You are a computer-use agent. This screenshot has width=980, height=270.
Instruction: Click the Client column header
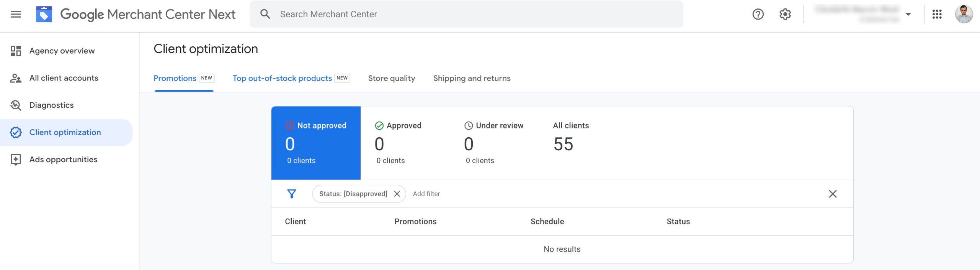295,221
